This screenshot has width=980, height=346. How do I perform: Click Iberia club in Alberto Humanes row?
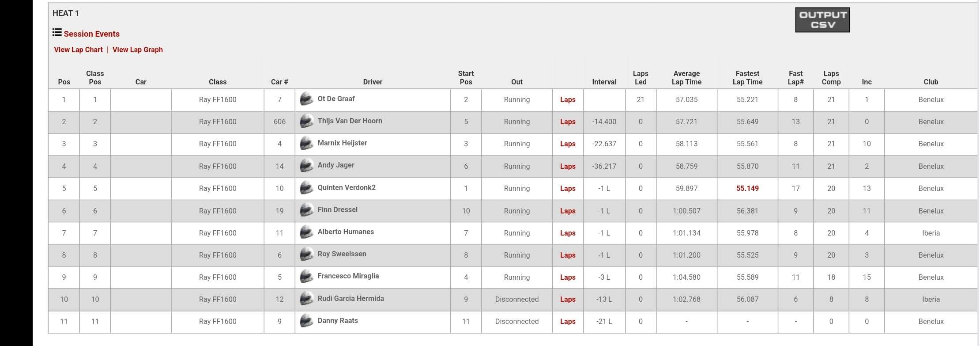(931, 233)
